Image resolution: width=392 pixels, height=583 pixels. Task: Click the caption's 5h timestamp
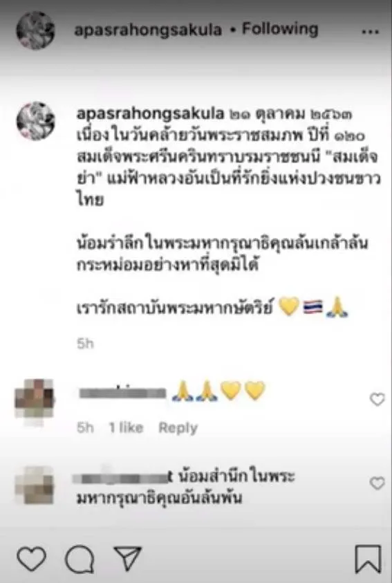tap(85, 344)
